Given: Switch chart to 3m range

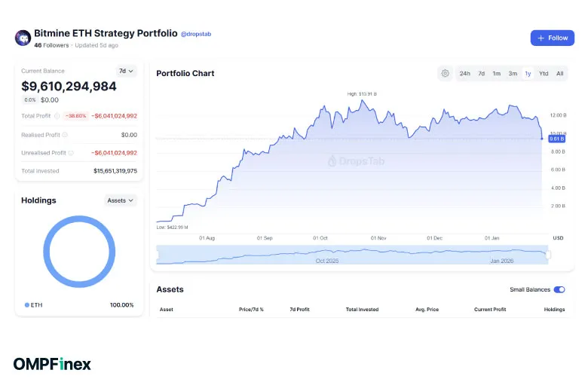Looking at the screenshot, I should coord(513,73).
